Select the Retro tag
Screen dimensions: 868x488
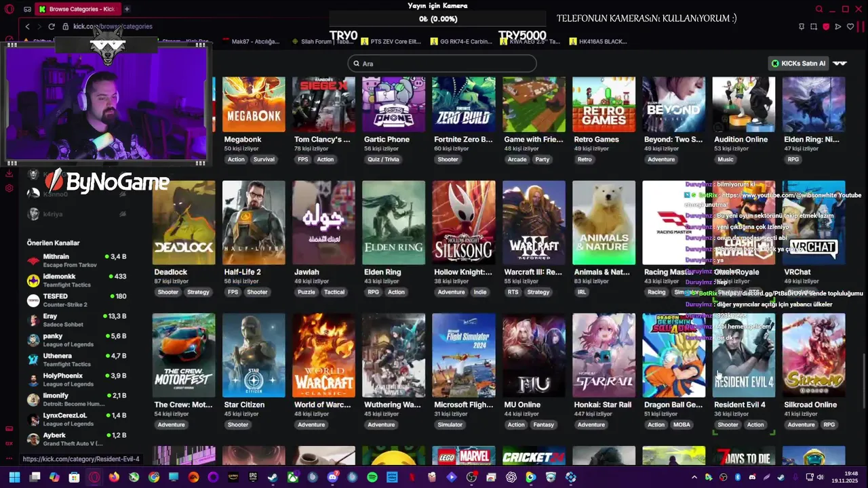[585, 159]
